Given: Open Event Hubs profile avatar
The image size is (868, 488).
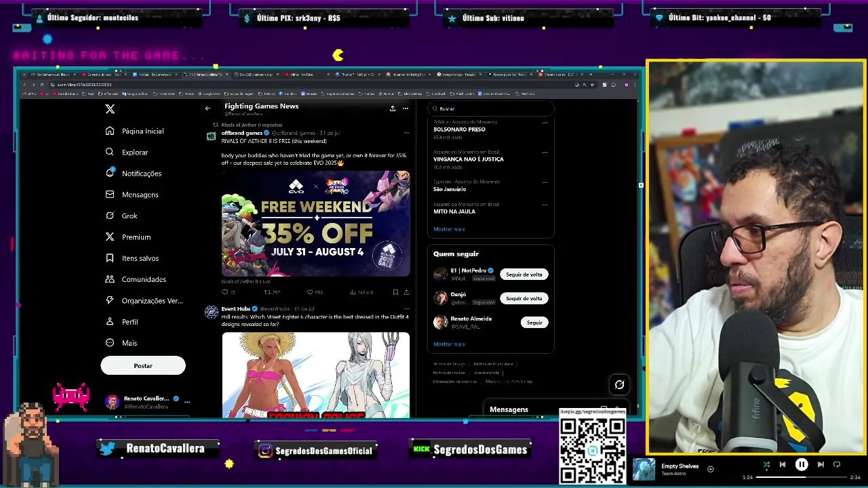Looking at the screenshot, I should [x=212, y=312].
